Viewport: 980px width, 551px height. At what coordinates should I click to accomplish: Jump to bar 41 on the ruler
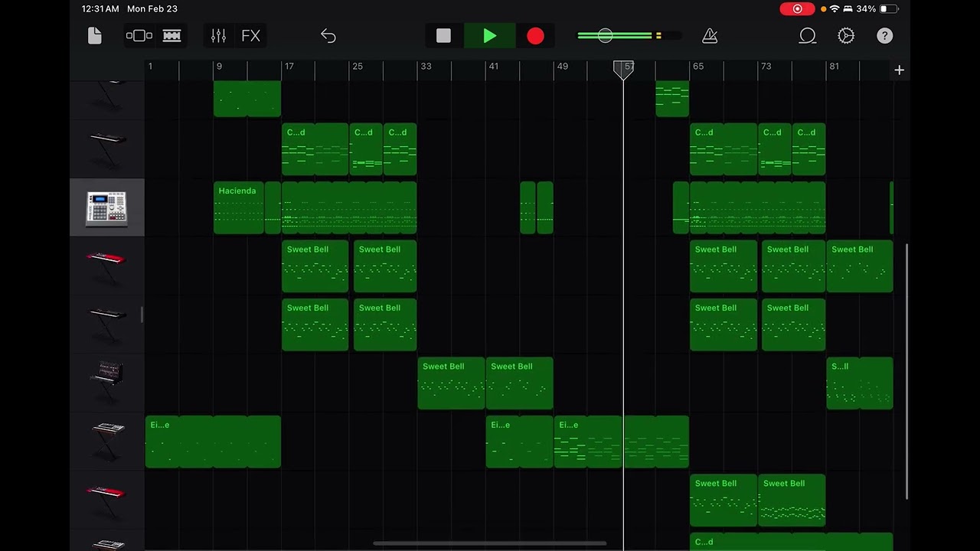[x=494, y=67]
